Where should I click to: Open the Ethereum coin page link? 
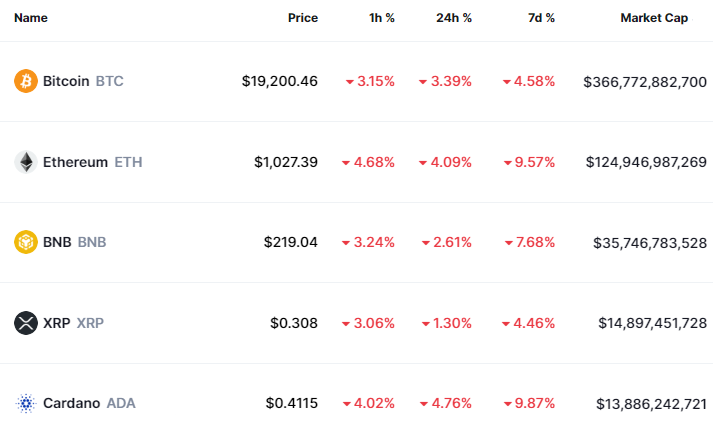point(75,162)
